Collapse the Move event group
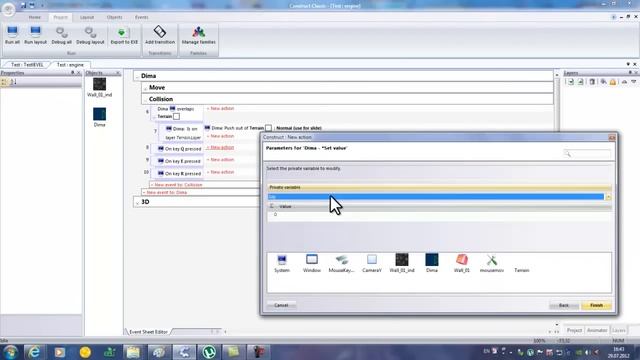 click(x=145, y=88)
